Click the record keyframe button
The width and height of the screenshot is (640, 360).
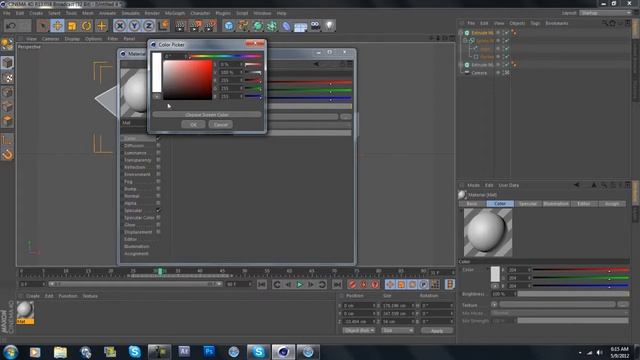(352, 284)
